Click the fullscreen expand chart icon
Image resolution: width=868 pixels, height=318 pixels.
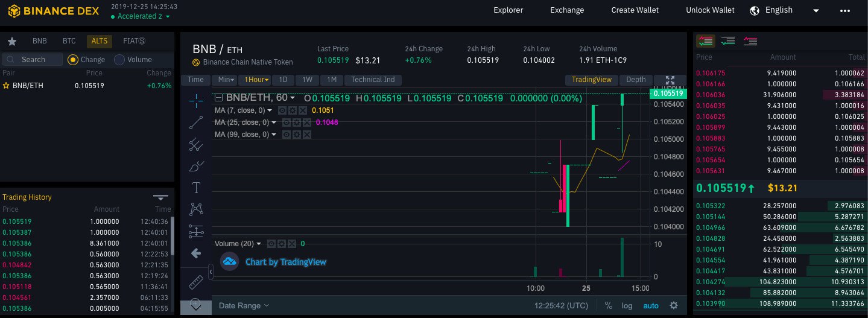670,80
